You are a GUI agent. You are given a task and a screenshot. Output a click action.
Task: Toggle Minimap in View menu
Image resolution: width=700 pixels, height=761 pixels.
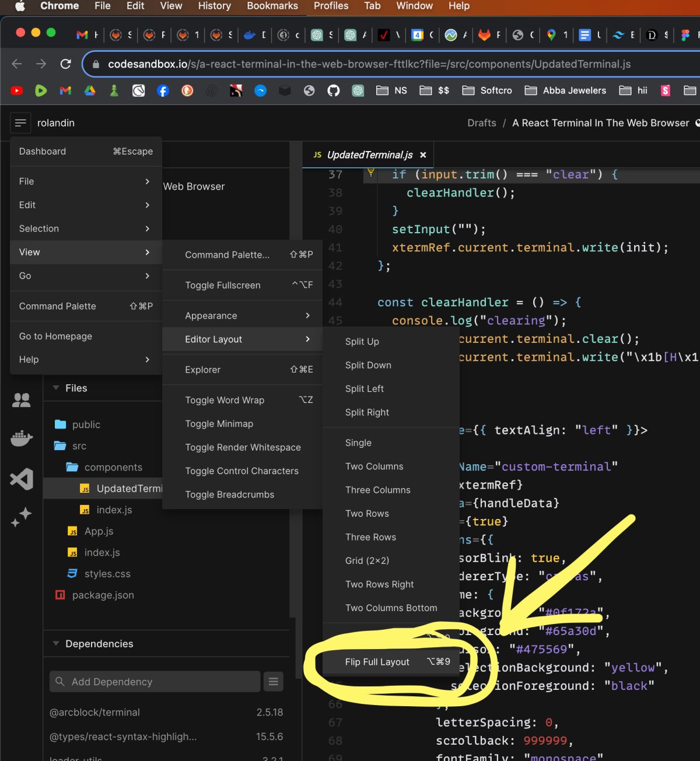pos(242,424)
